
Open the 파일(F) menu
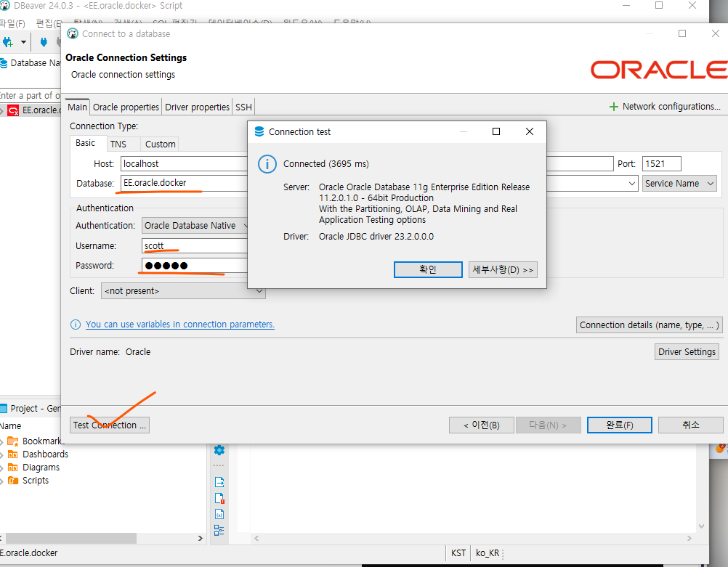tap(12, 24)
